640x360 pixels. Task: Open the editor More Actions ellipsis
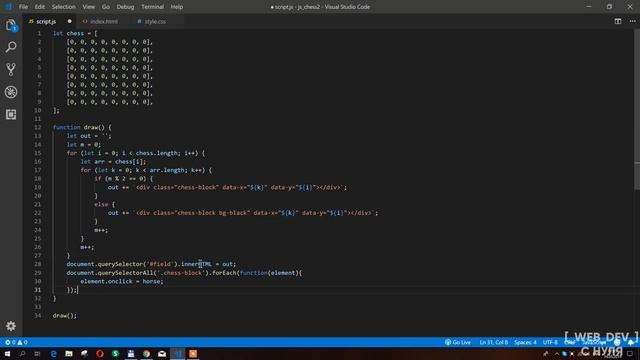(632, 21)
